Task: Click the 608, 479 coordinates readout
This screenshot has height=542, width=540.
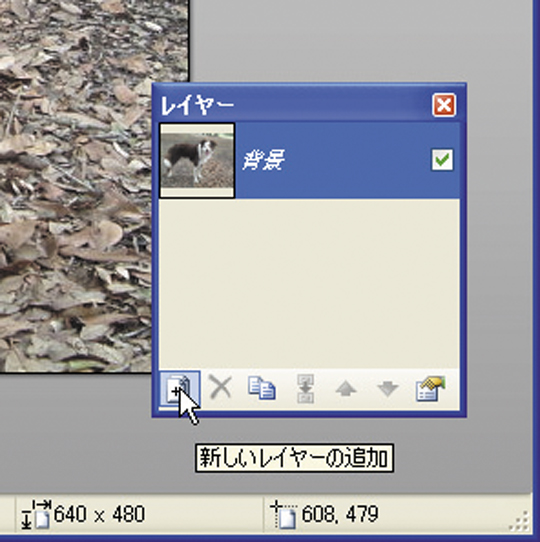Action: point(340,514)
